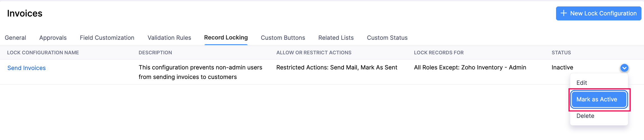The height and width of the screenshot is (140, 644).
Task: Click the Inactive status of Send Invoices
Action: (x=562, y=67)
